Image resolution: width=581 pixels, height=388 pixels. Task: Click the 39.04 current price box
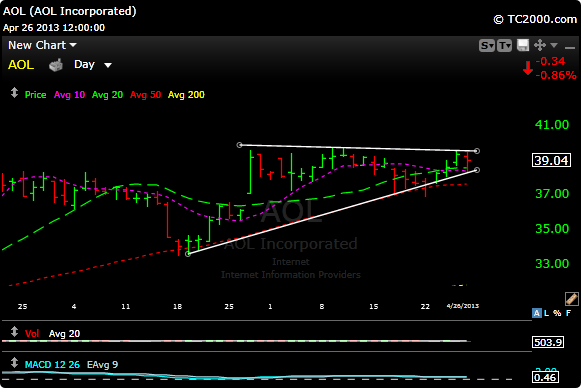pos(551,160)
